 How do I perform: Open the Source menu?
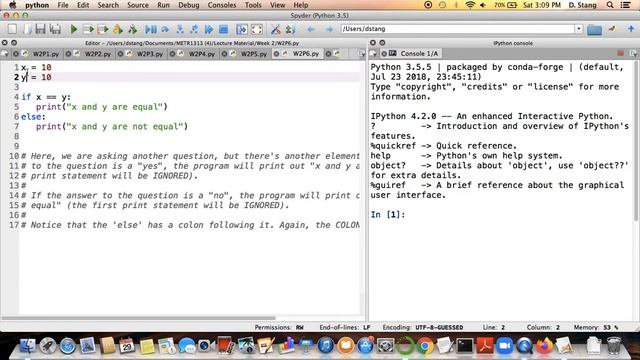pyautogui.click(x=138, y=5)
